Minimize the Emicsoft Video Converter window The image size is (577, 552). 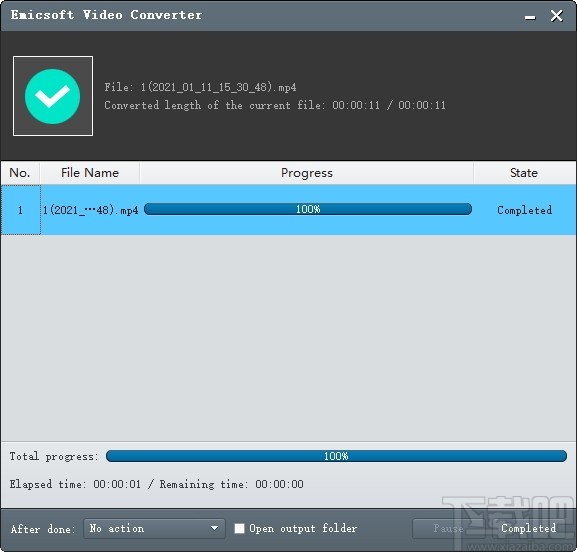530,17
